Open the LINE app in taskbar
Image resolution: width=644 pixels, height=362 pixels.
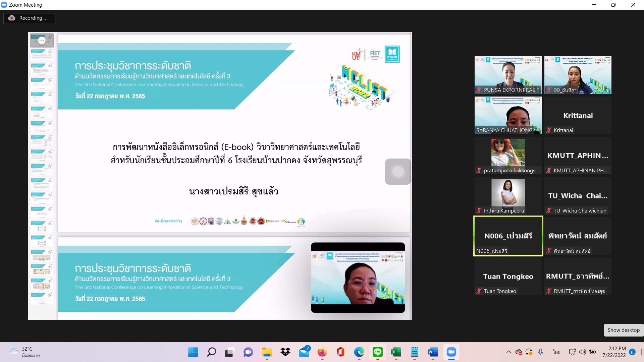tap(378, 352)
